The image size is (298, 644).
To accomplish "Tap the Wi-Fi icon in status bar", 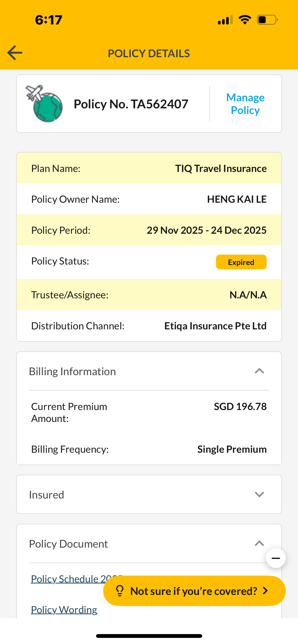I will pos(245,20).
